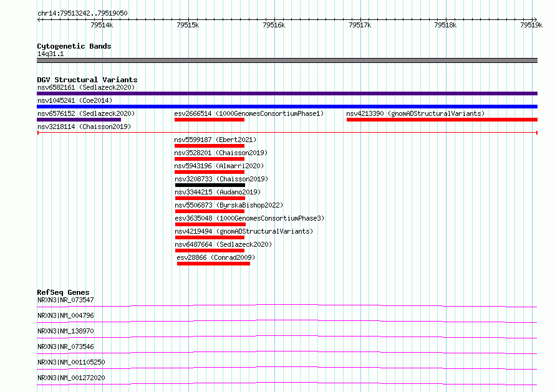Open nsv4213390 (gnomADStructuralVariants) label
The image size is (555, 392).
coord(415,113)
